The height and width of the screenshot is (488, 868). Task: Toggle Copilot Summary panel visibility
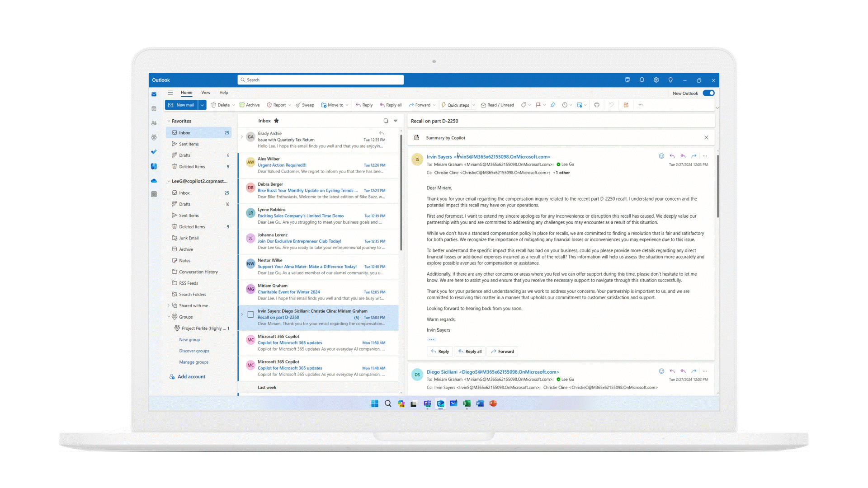coord(706,138)
